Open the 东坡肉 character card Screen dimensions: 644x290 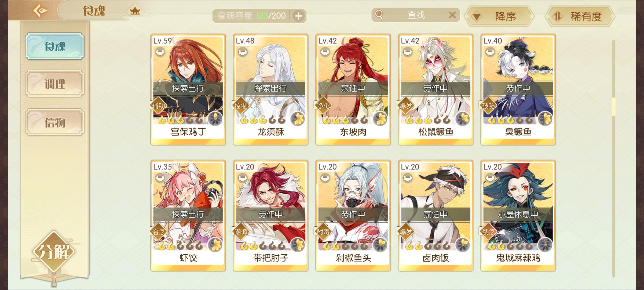tap(353, 89)
